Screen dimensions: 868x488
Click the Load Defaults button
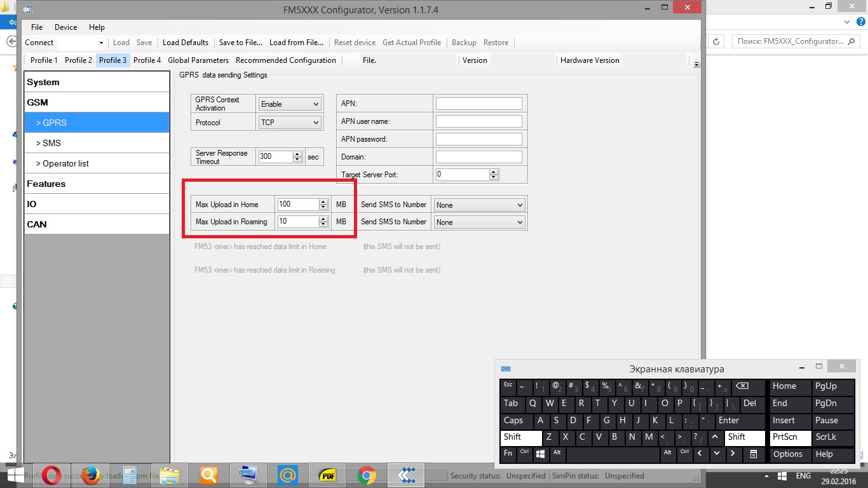(x=185, y=43)
